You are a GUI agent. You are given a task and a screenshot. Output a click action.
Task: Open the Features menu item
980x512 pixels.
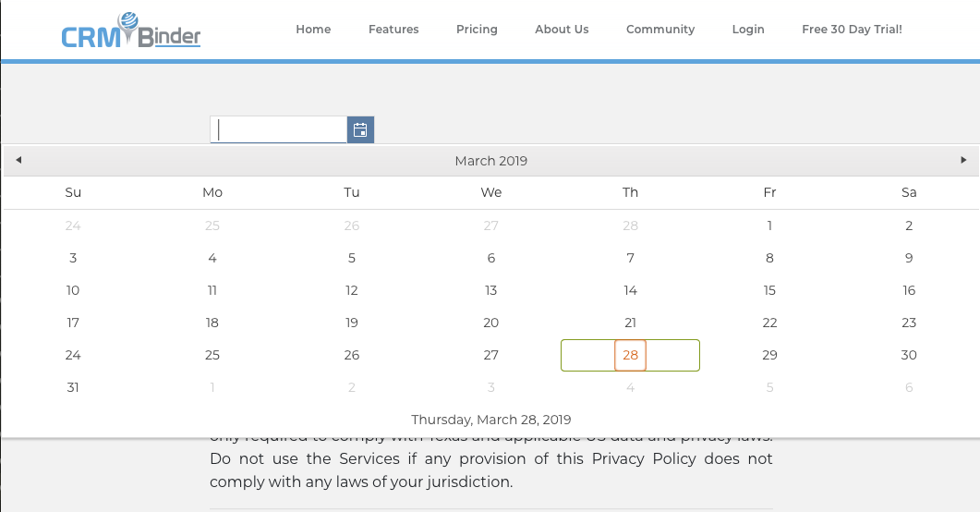[393, 30]
